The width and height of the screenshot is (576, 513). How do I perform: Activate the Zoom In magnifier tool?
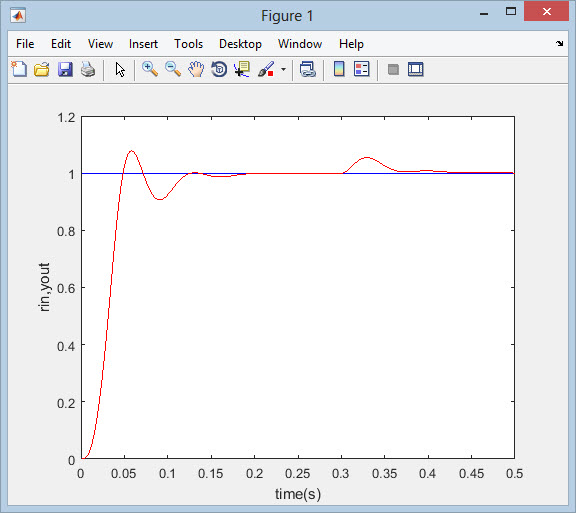click(150, 69)
